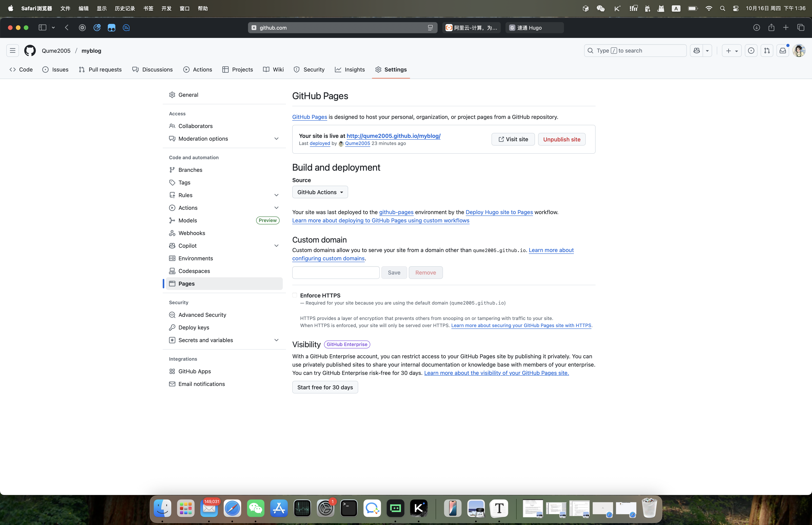Toggle the Enforce HTTPS checkbox

pyautogui.click(x=295, y=295)
